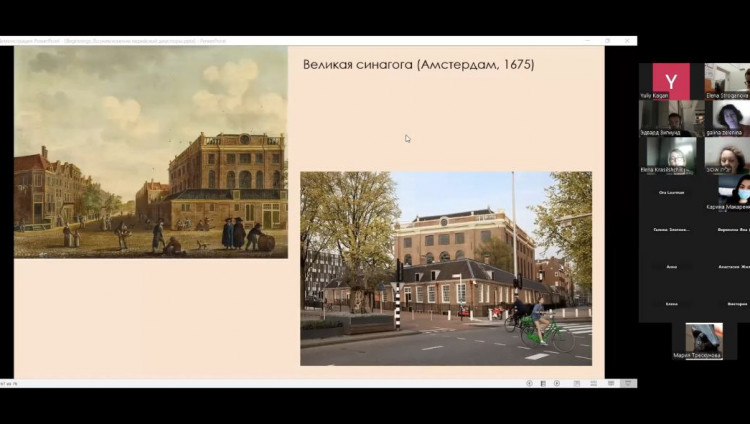Viewport: 750px width, 424px height.
Task: Advance to next slide using status bar arrow
Action: click(x=557, y=383)
